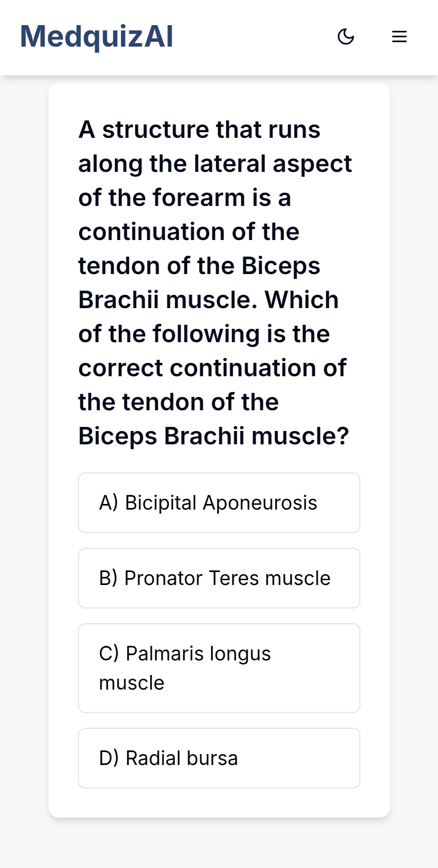This screenshot has width=438, height=868.
Task: Click the grey page background below the card
Action: tap(219, 843)
